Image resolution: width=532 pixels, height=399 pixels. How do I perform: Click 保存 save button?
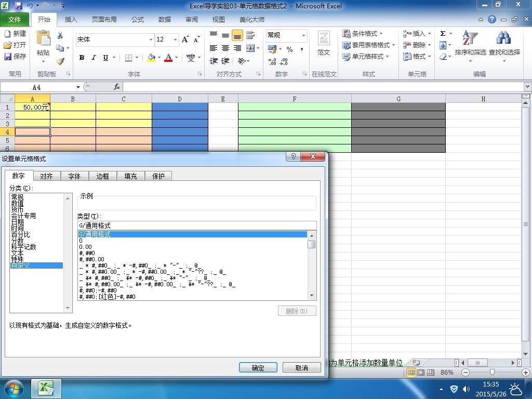(15, 56)
